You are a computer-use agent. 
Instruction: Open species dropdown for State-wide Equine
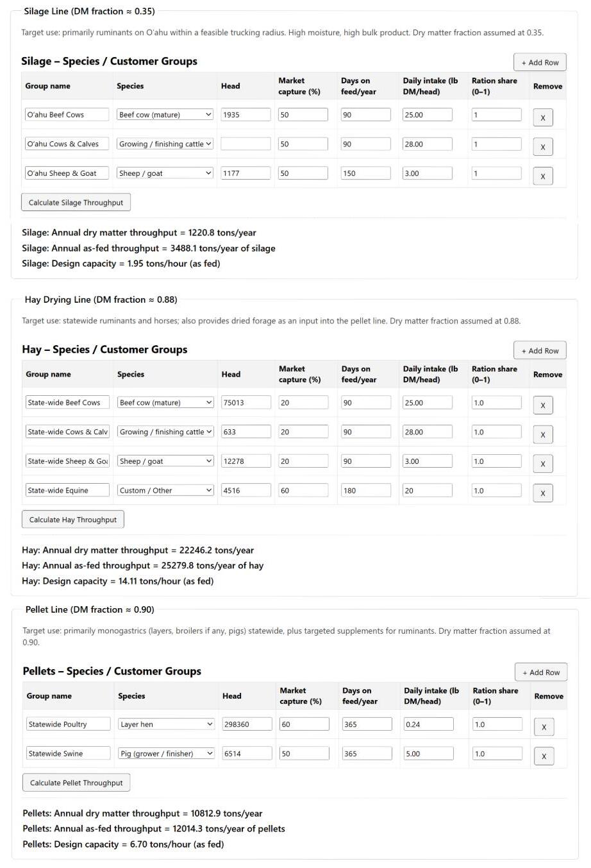165,490
